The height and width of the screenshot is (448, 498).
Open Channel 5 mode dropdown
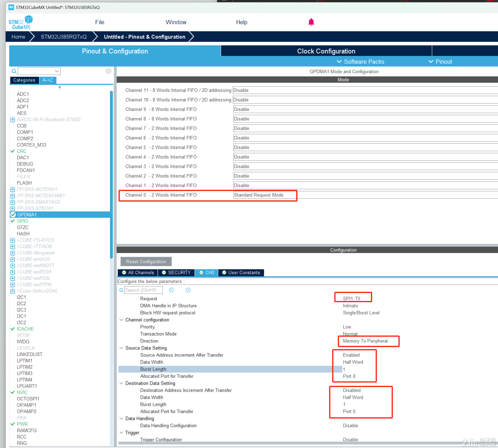(x=365, y=147)
